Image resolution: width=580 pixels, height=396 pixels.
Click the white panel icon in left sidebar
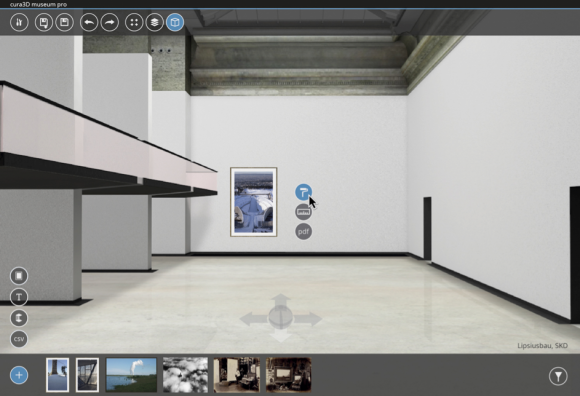(19, 276)
